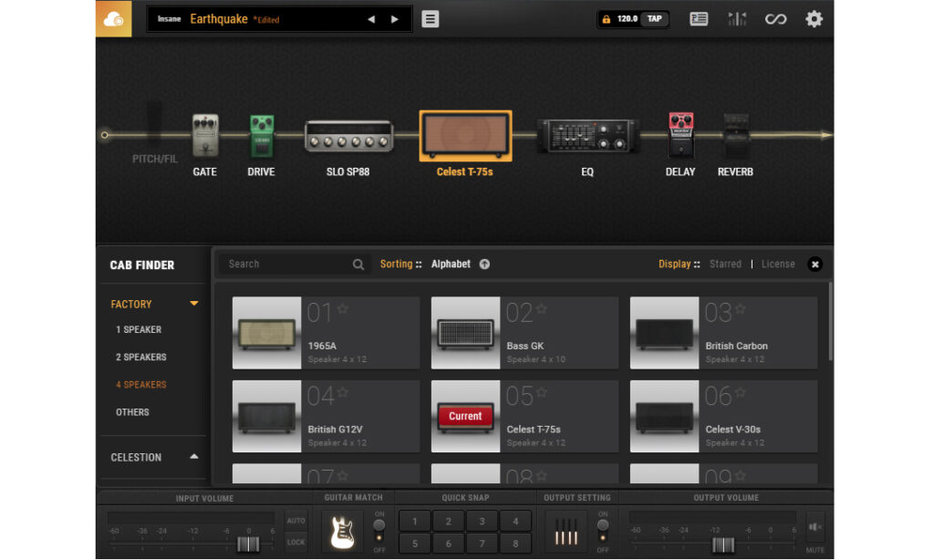The height and width of the screenshot is (560, 934).
Task: Go to previous preset arrow
Action: pos(371,19)
